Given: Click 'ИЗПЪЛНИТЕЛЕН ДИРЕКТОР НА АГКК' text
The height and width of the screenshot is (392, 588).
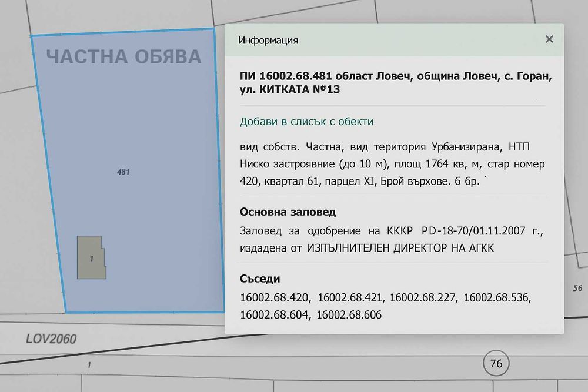Looking at the screenshot, I should point(400,248).
